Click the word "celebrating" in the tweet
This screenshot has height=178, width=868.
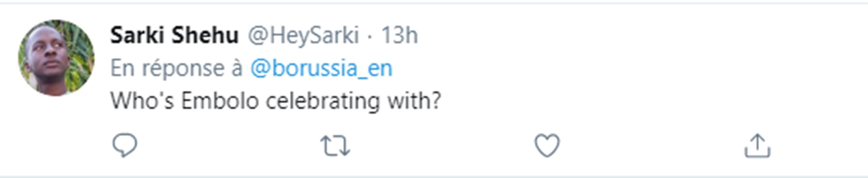[x=322, y=101]
